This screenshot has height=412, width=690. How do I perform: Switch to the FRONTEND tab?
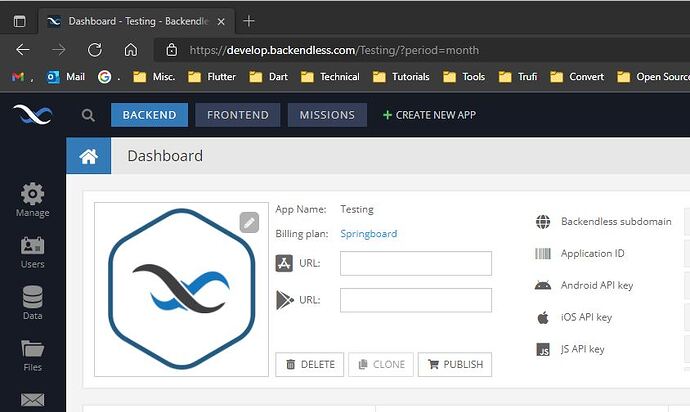238,115
